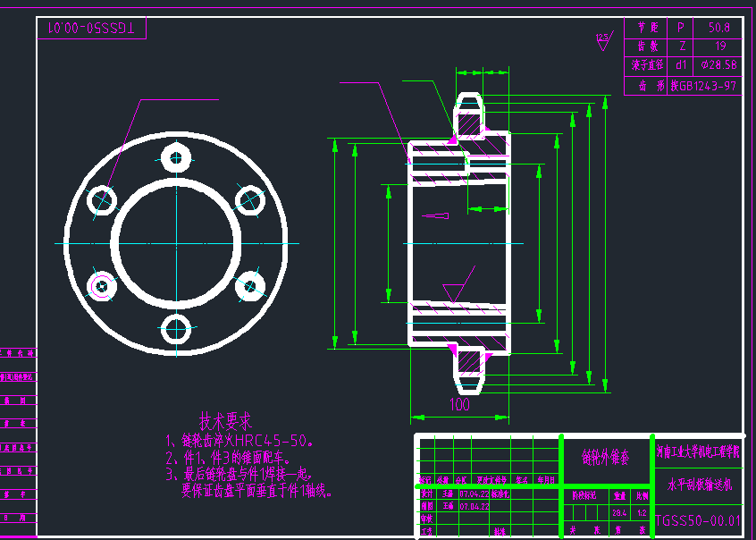Select the tooth count 19 cell

718,46
